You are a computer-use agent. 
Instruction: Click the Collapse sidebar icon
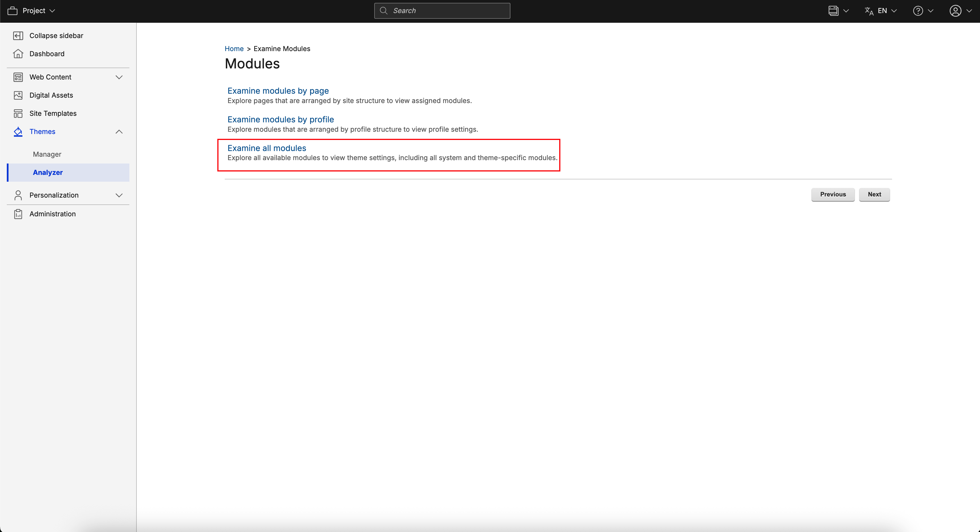tap(18, 36)
